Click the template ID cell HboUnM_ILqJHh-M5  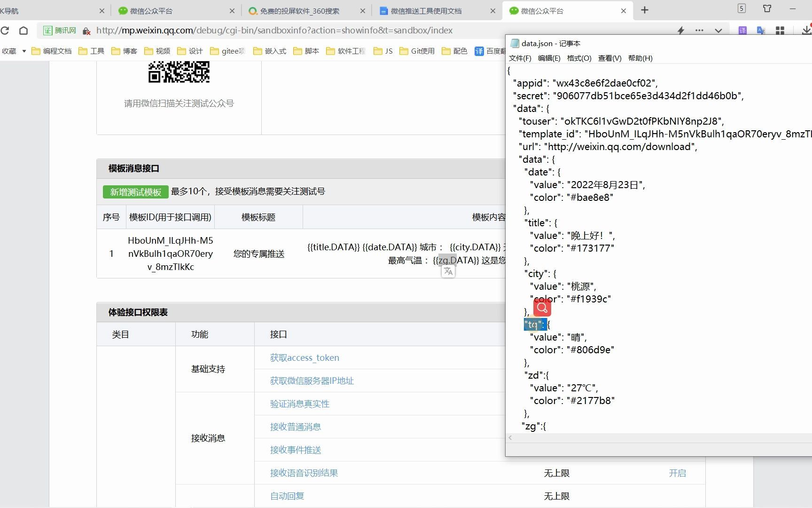tap(171, 254)
